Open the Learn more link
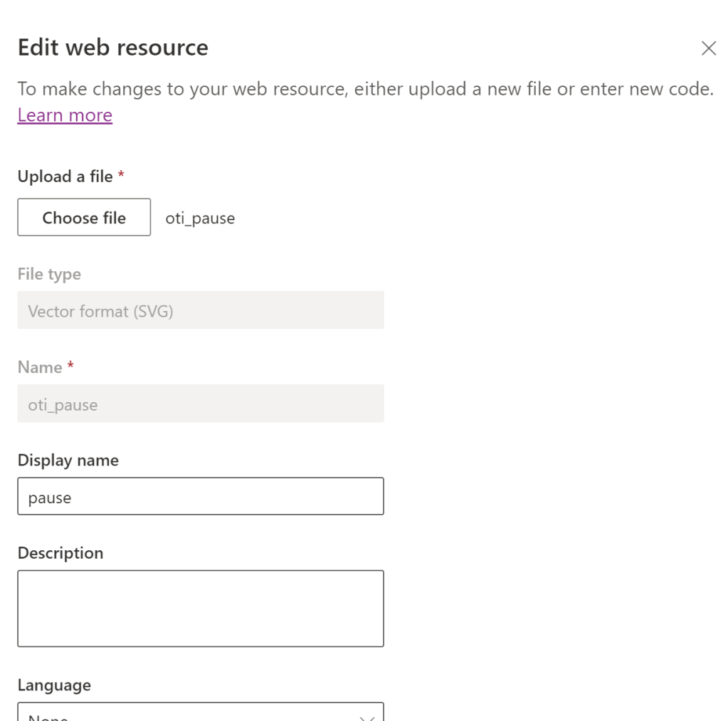 (65, 115)
